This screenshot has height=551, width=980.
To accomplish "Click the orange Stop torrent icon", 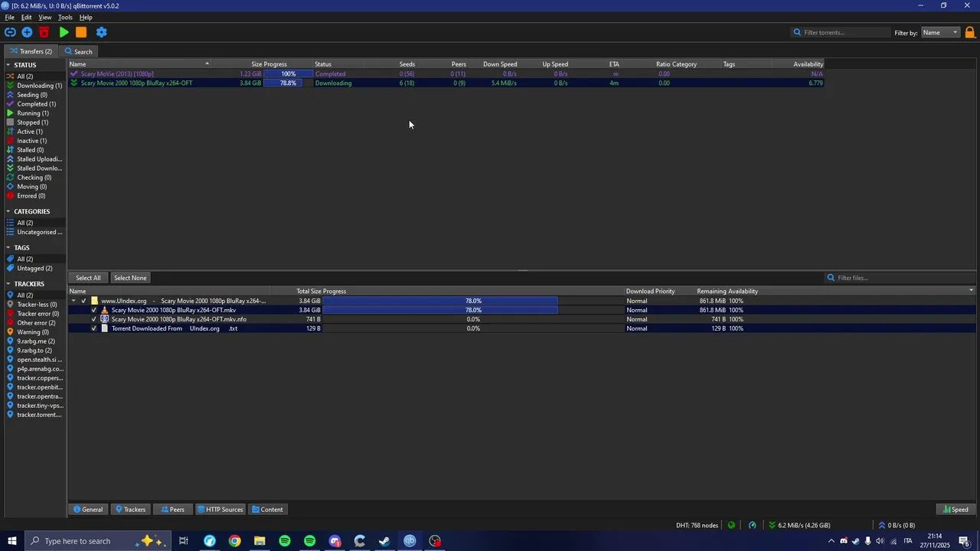I will point(81,32).
